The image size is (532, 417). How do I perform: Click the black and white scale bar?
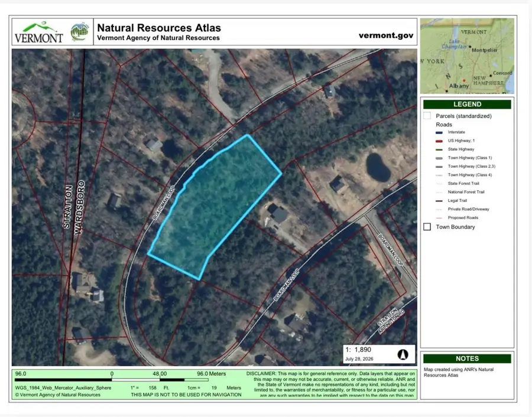click(111, 380)
